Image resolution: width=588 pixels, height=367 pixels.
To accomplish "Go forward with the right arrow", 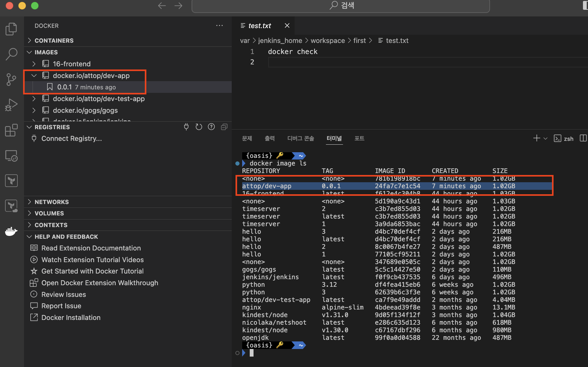I will click(178, 6).
